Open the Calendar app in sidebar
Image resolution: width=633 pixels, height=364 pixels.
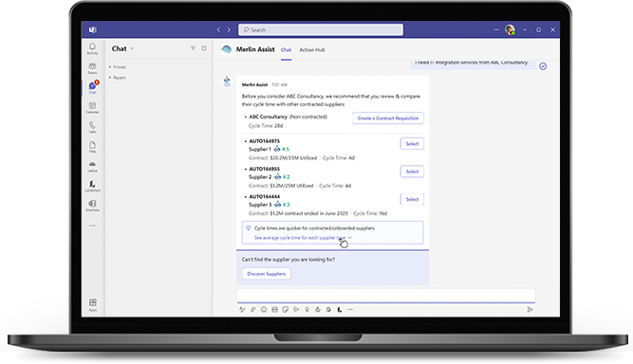point(92,108)
